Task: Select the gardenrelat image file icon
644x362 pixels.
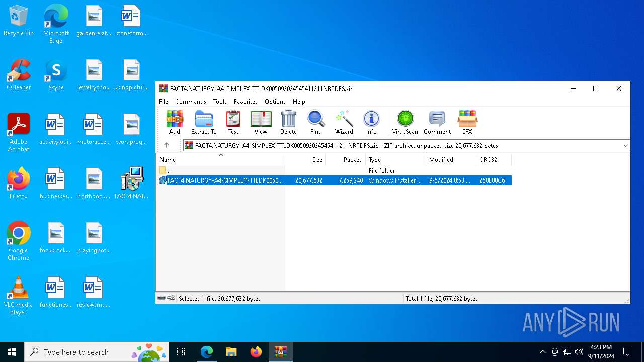Action: [x=94, y=21]
